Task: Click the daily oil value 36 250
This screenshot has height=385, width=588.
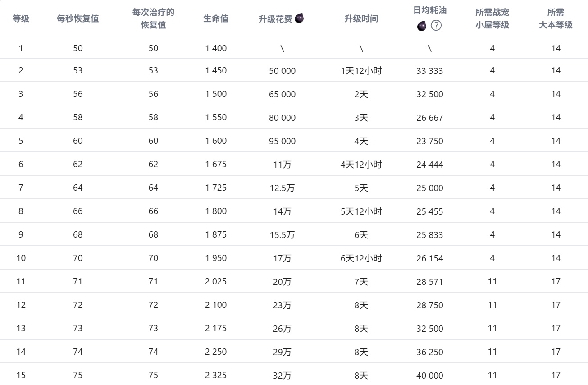Action: pyautogui.click(x=430, y=352)
